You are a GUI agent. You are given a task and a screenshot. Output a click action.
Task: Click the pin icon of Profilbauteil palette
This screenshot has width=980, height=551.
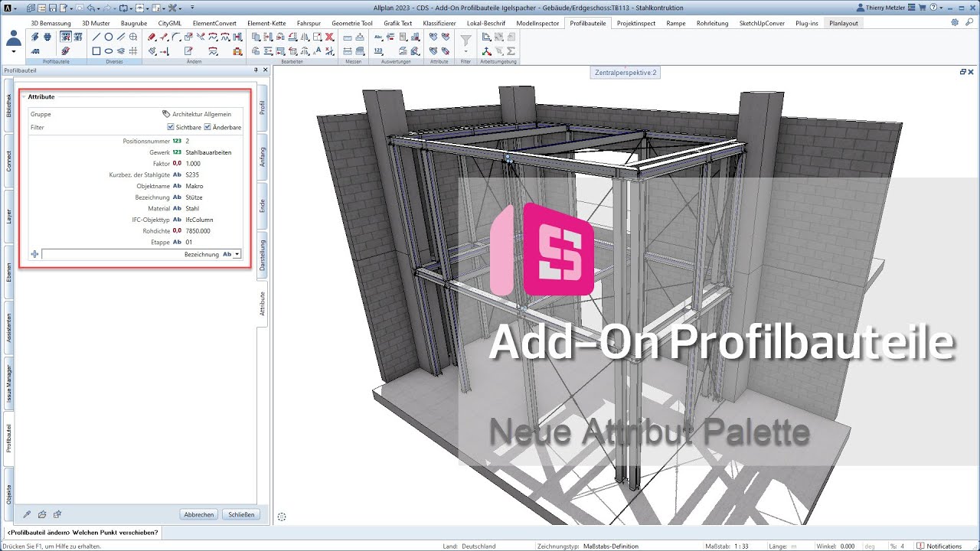(x=256, y=70)
